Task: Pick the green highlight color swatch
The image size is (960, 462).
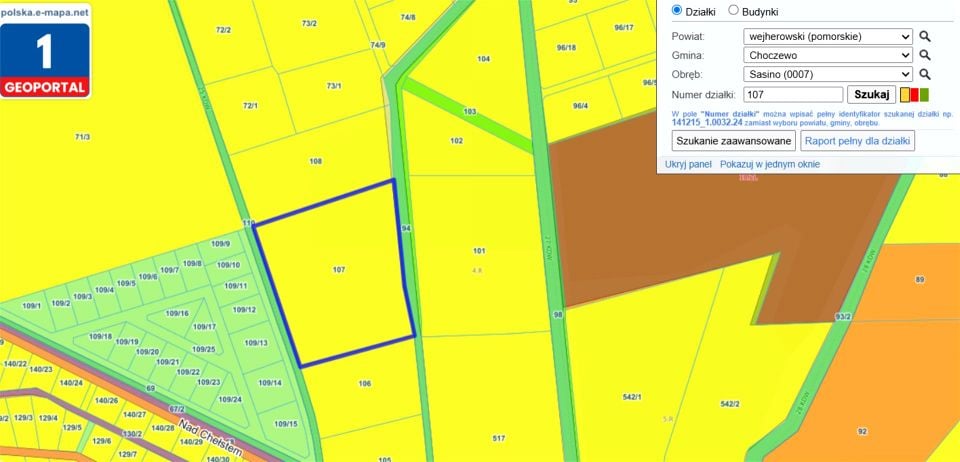Action: pyautogui.click(x=924, y=95)
